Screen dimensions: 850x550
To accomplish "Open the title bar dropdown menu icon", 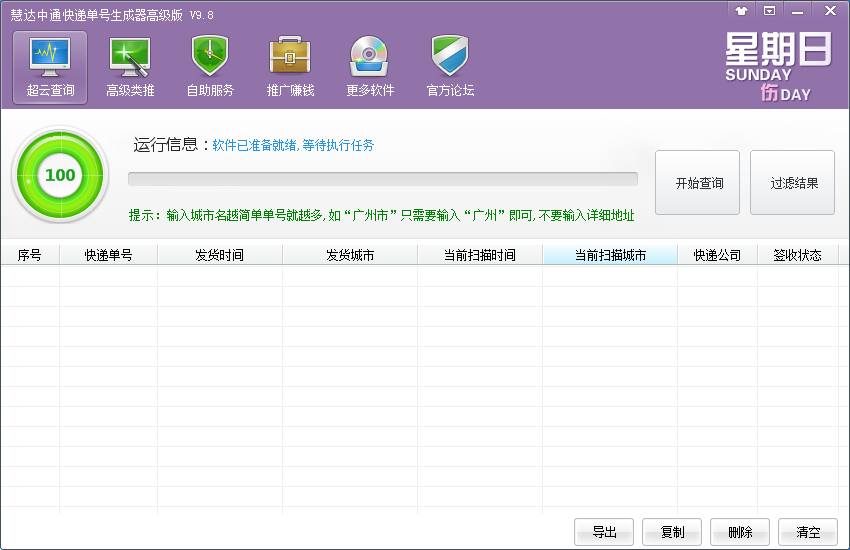I will pyautogui.click(x=769, y=11).
